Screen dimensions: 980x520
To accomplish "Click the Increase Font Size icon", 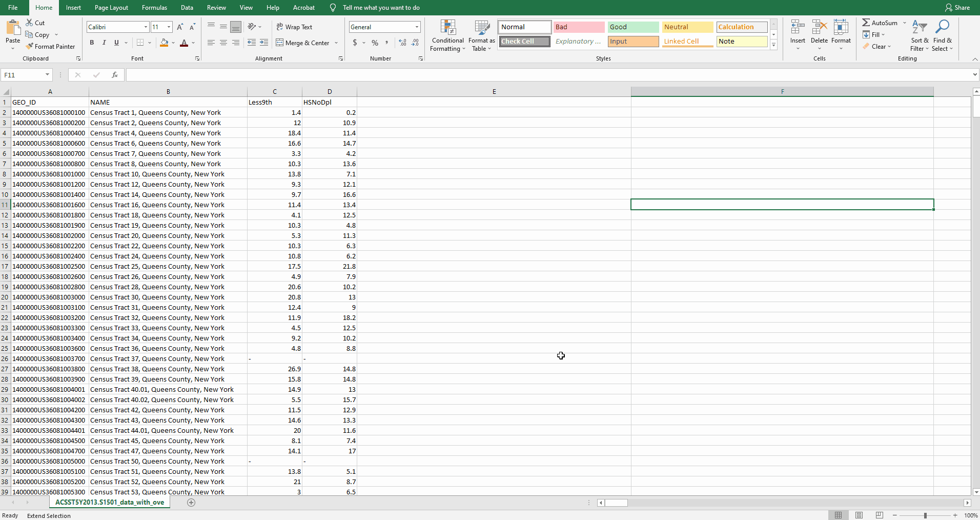I will pyautogui.click(x=179, y=27).
